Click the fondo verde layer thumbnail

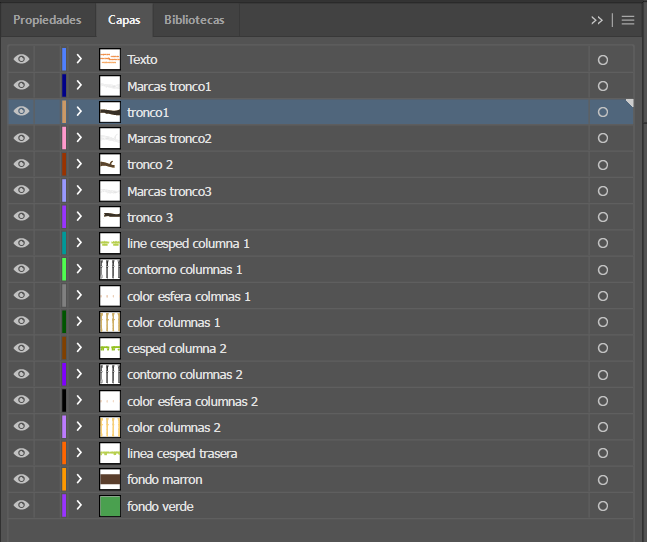coord(110,507)
